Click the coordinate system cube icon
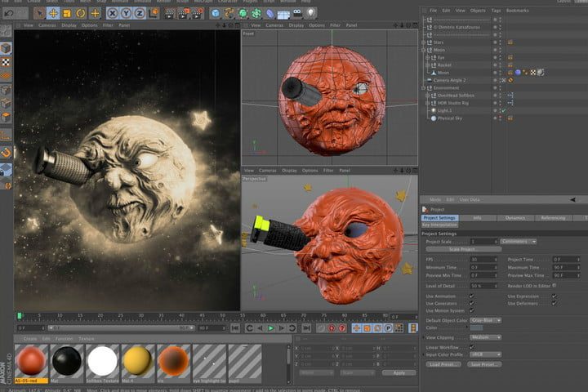Viewport: 588px width, 392px height. click(154, 14)
